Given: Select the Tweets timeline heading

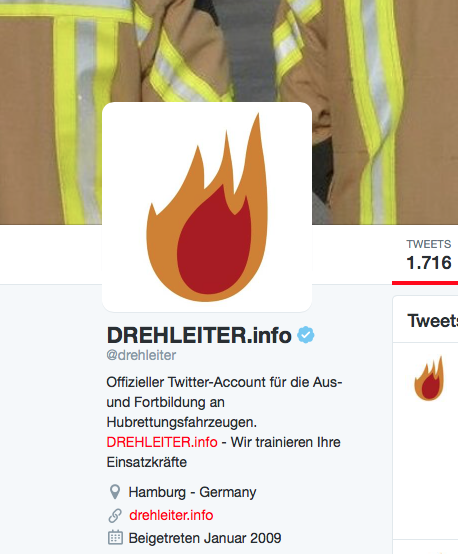Looking at the screenshot, I should [433, 321].
